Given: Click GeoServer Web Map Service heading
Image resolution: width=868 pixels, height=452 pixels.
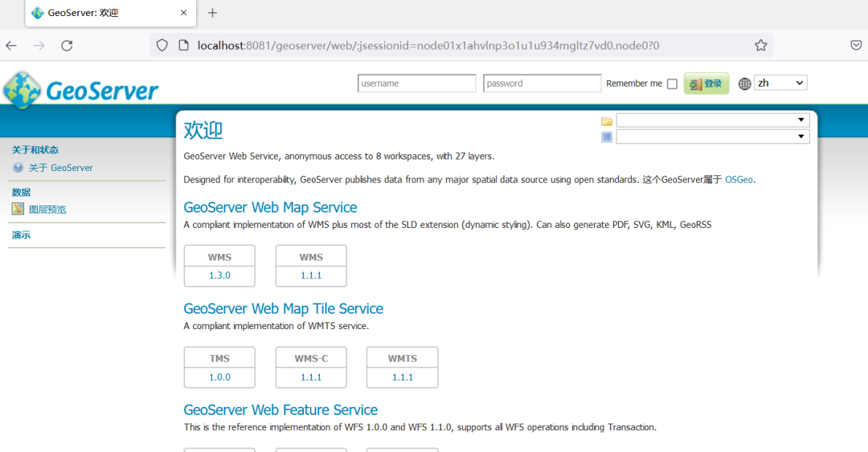Looking at the screenshot, I should (270, 207).
